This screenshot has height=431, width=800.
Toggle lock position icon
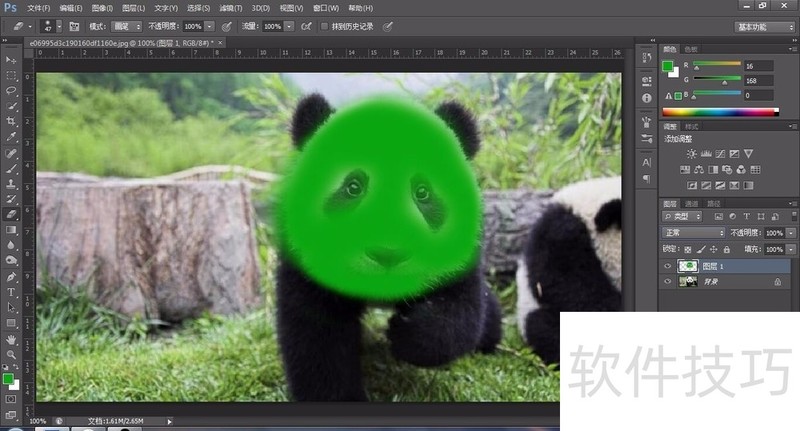(713, 249)
